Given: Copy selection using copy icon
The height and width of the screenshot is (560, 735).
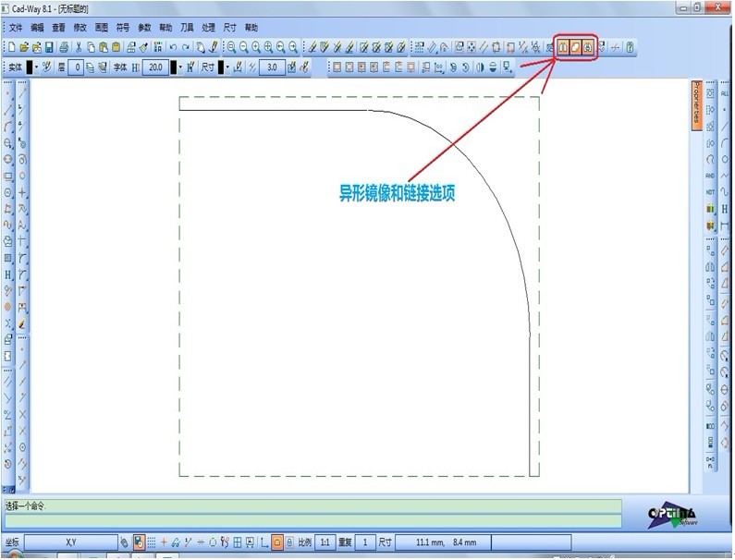Looking at the screenshot, I should pos(91,47).
